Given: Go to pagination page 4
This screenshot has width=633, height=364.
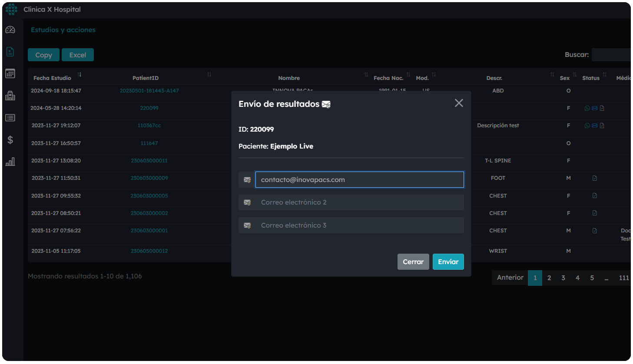Looking at the screenshot, I should (x=577, y=278).
